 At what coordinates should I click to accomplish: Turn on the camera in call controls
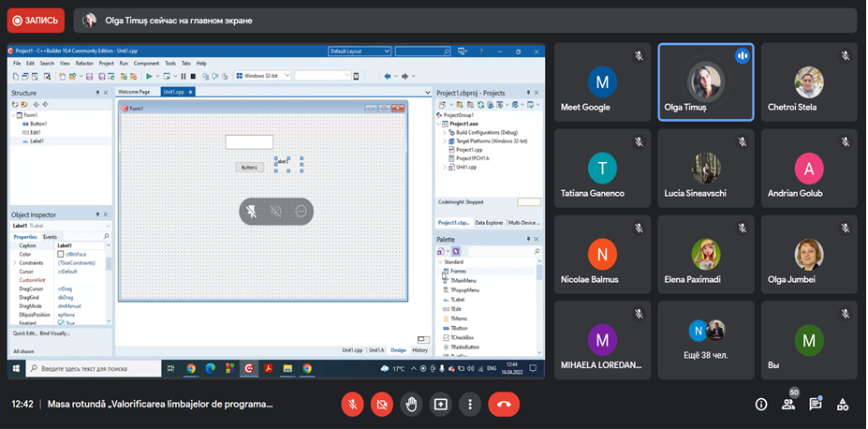pyautogui.click(x=382, y=405)
